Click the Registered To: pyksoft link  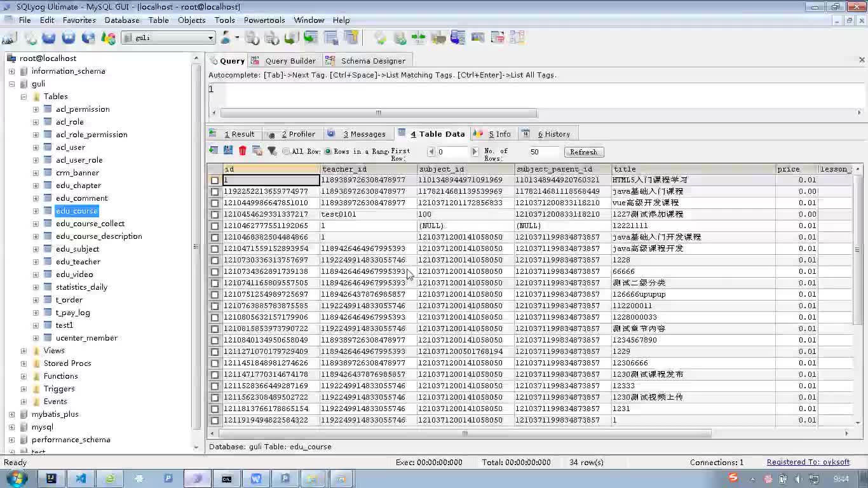pos(808,462)
